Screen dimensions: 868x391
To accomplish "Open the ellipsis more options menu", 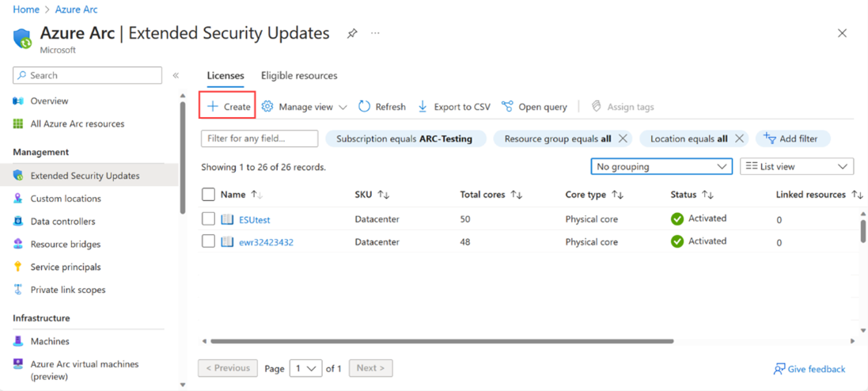I will pos(375,33).
